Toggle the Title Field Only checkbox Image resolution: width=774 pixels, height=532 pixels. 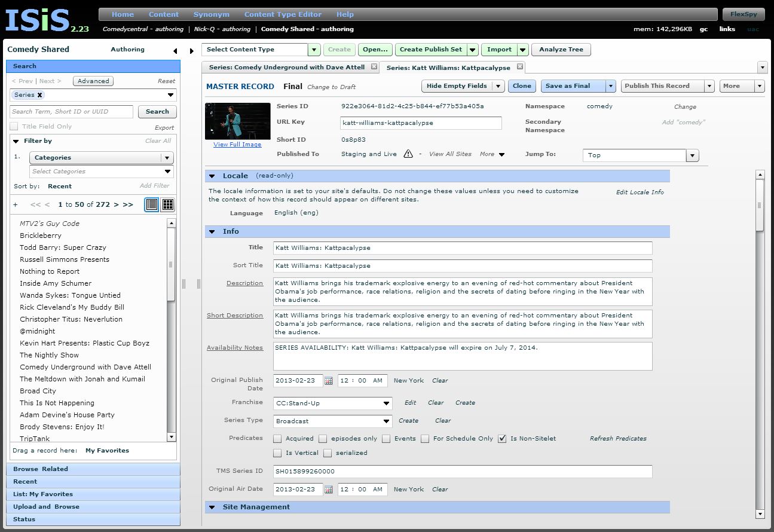pyautogui.click(x=14, y=127)
